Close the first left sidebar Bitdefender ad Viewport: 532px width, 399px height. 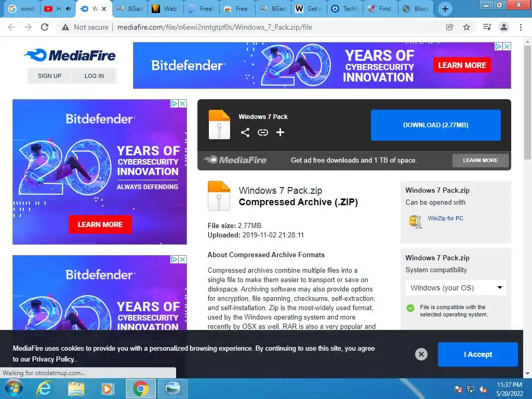182,103
